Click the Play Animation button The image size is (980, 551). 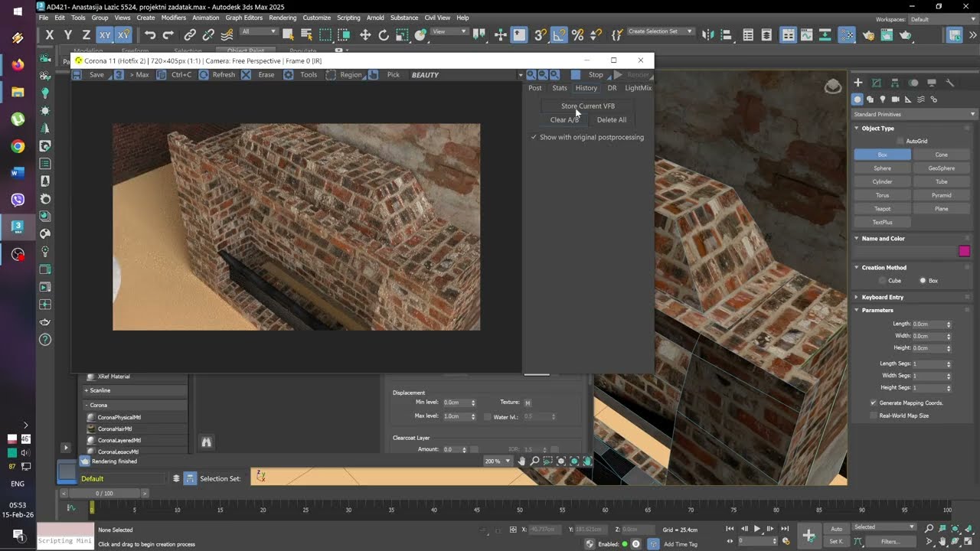(757, 529)
